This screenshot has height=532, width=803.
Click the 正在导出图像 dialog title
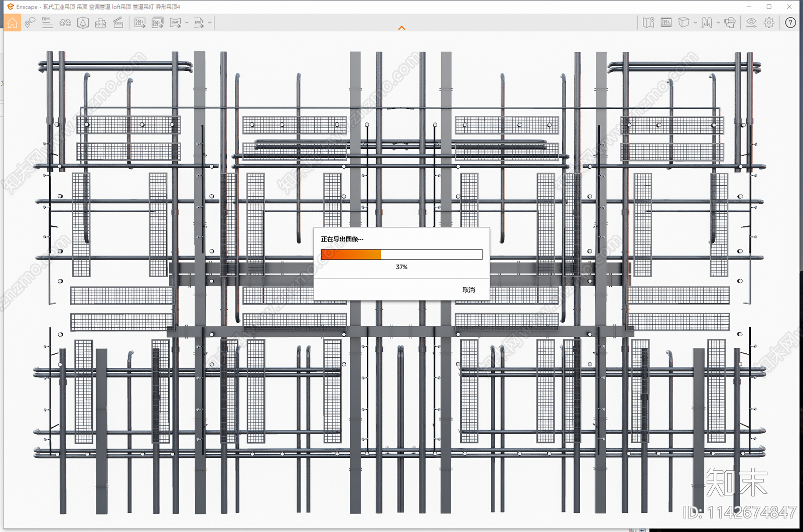pos(342,239)
